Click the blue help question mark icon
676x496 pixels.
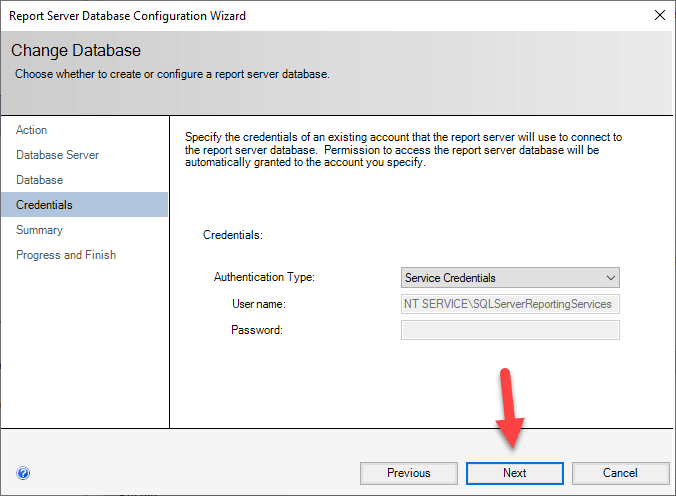(23, 473)
